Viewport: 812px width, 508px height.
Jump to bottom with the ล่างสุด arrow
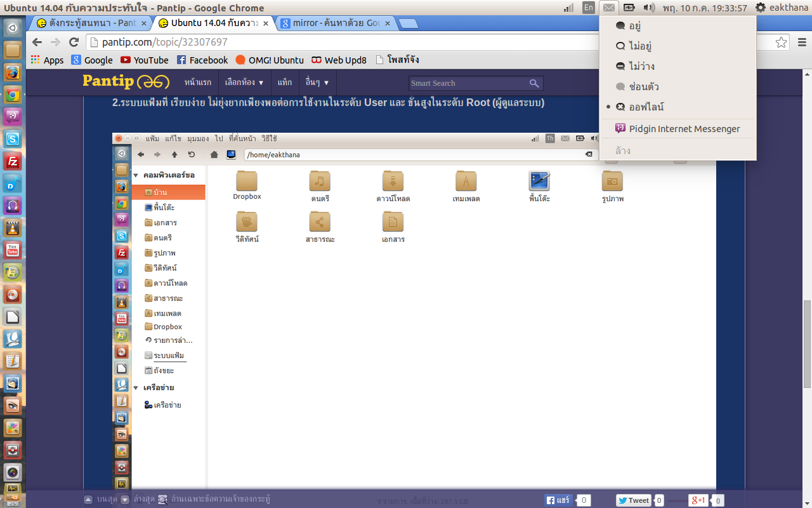tap(125, 500)
